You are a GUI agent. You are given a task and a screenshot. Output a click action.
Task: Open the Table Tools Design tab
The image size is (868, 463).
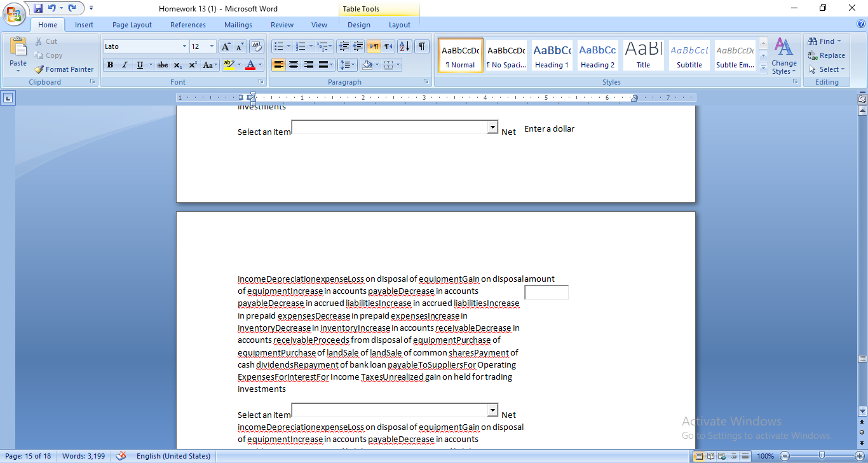[x=359, y=24]
